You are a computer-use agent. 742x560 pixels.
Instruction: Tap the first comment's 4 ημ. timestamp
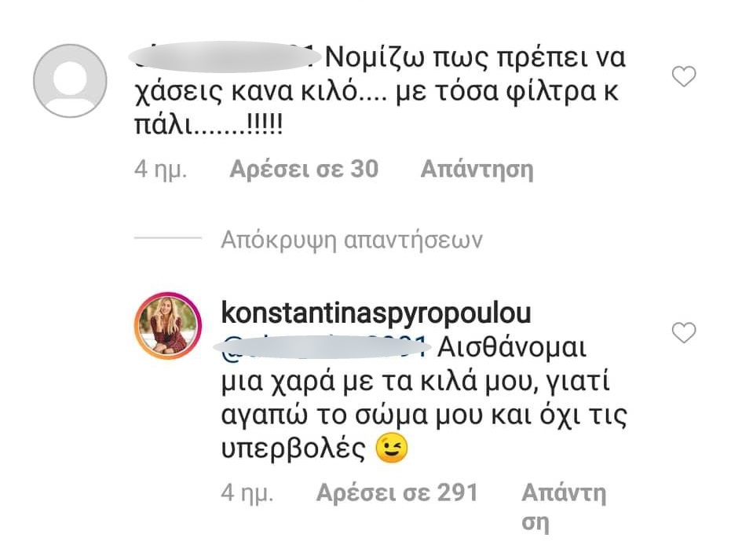pos(161,170)
